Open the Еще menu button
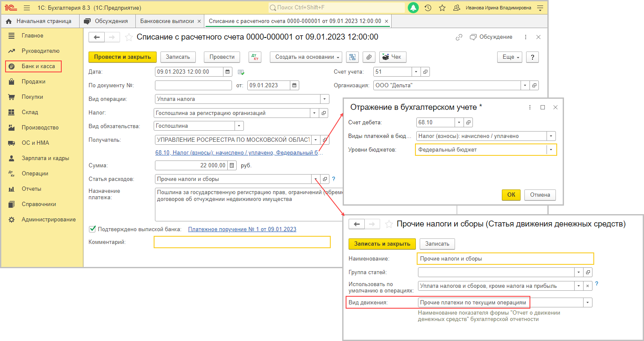The height and width of the screenshot is (341, 644). [x=509, y=57]
